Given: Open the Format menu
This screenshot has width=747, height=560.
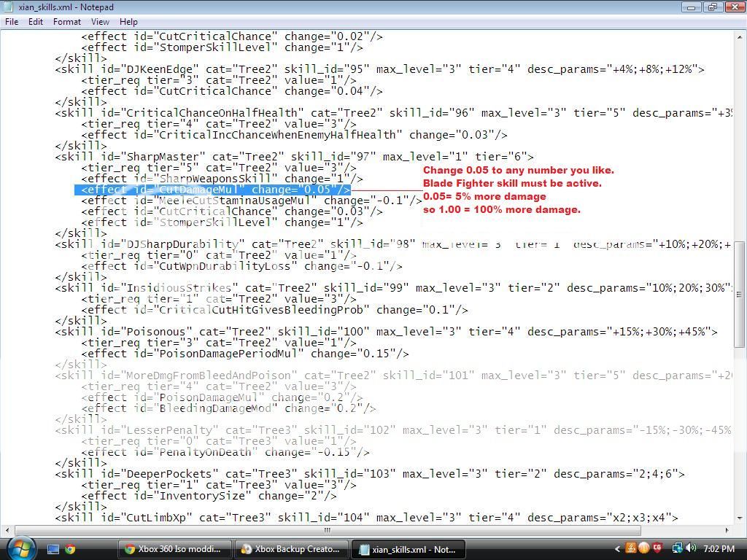Looking at the screenshot, I should (66, 22).
